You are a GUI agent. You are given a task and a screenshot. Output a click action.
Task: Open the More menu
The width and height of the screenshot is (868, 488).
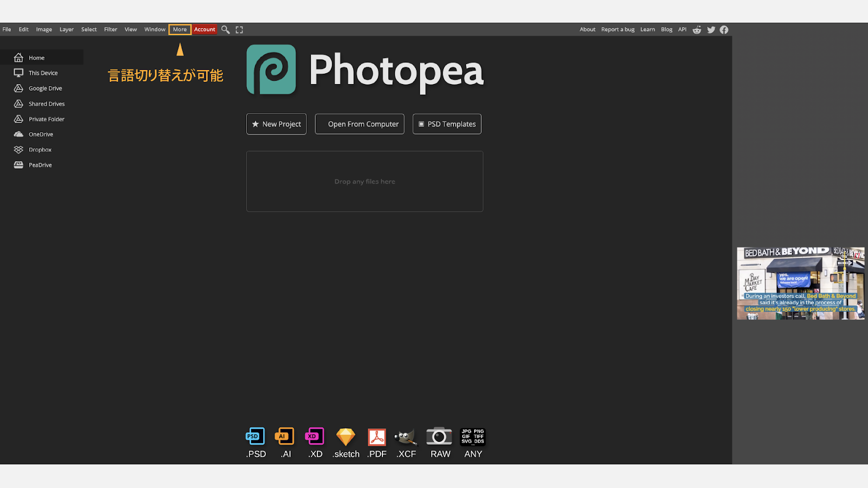(180, 30)
